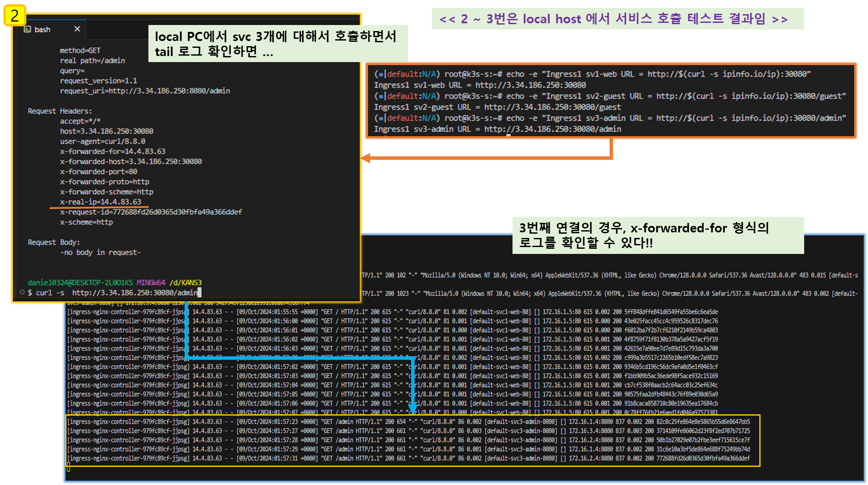Close the bash terminal tab
This screenshot has width=868, height=485.
coord(77,29)
